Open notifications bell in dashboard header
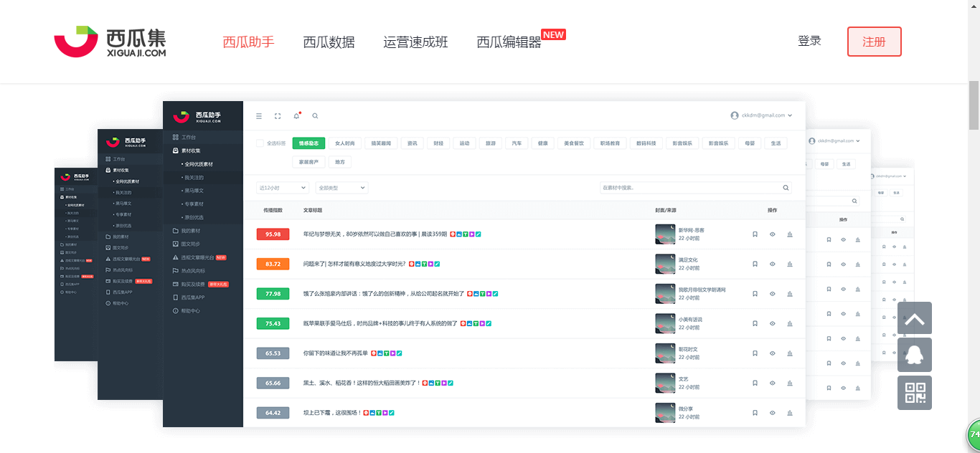980x453 pixels. point(296,115)
